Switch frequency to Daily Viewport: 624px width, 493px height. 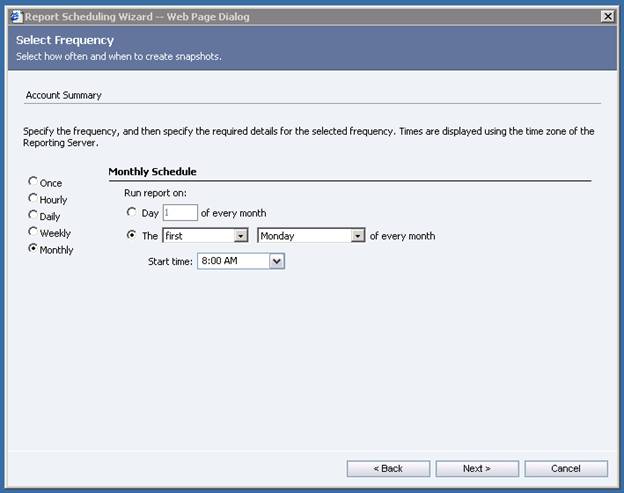click(33, 215)
